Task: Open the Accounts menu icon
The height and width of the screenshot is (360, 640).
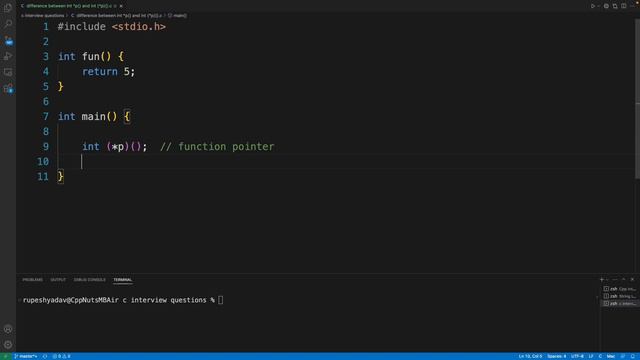Action: [x=8, y=329]
